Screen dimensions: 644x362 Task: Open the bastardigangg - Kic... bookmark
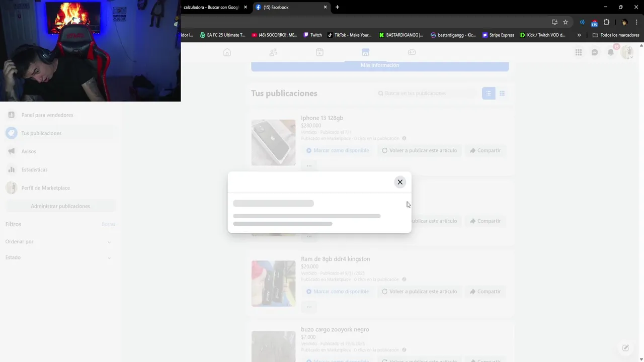point(453,35)
